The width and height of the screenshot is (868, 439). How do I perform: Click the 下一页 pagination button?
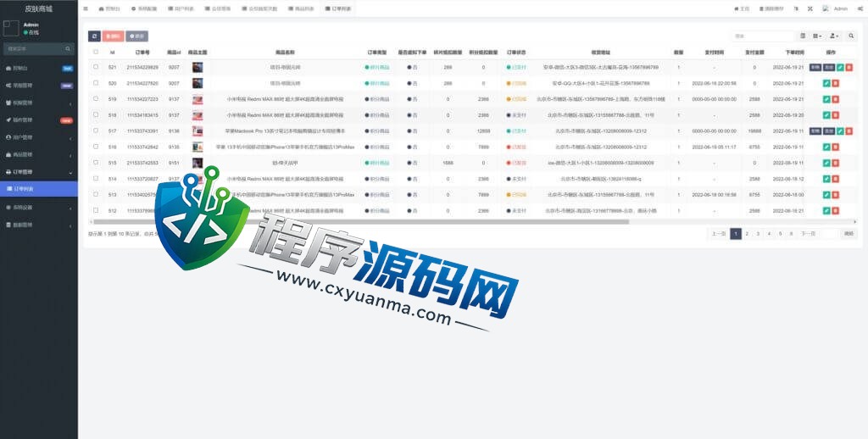coord(808,234)
